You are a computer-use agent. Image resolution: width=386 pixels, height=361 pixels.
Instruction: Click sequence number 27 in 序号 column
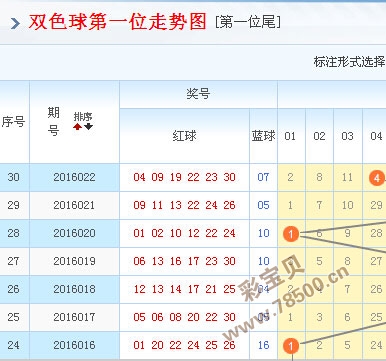13,261
